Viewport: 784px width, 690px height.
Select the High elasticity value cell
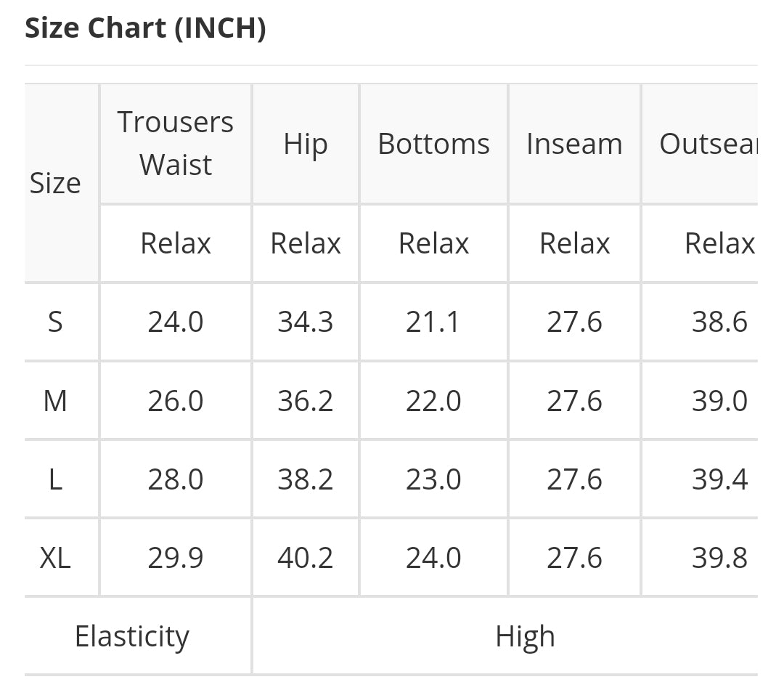tap(524, 636)
